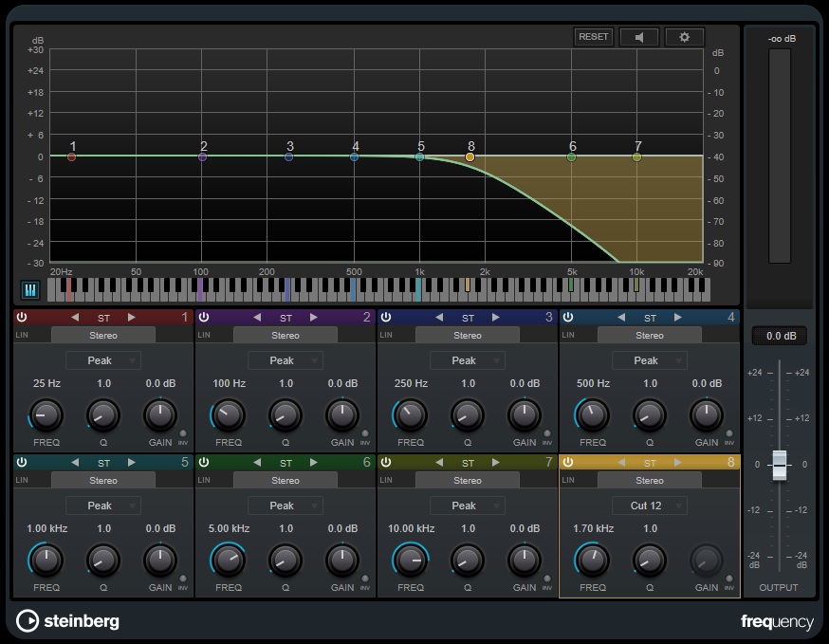Select band 3 node on EQ curve
The height and width of the screenshot is (644, 829).
coord(288,157)
